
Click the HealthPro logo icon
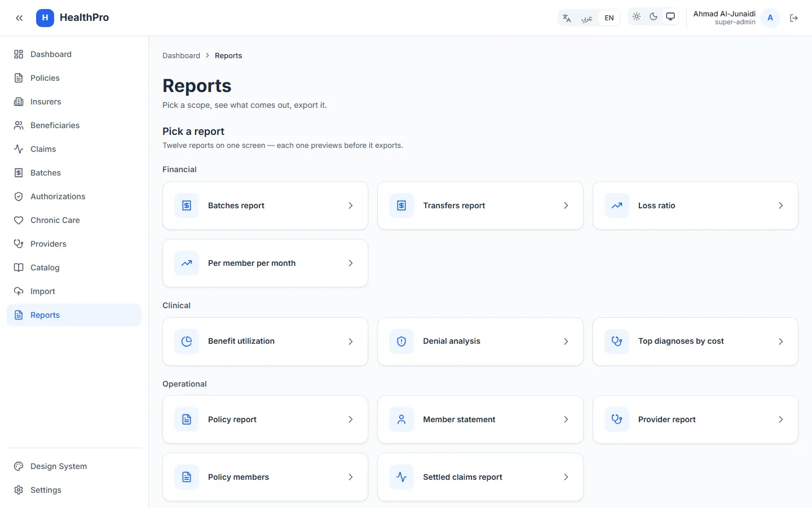point(45,18)
